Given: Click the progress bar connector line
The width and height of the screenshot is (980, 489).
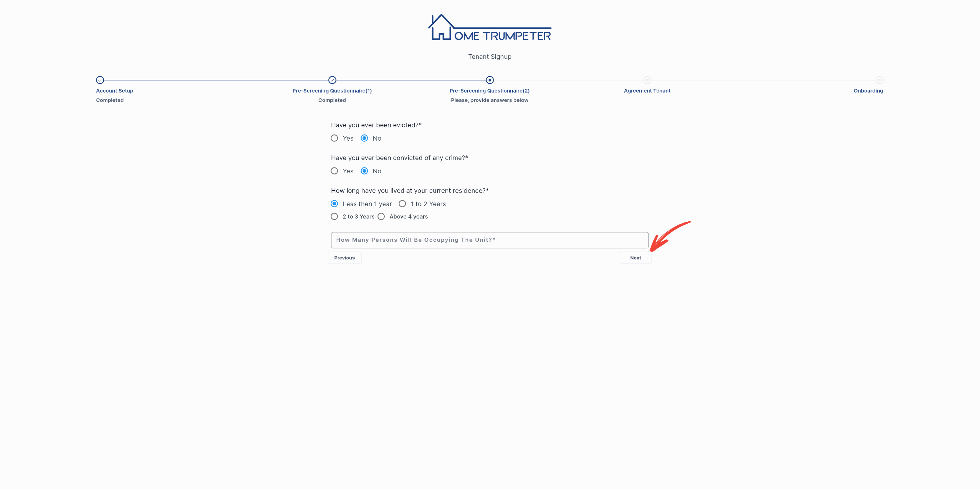Looking at the screenshot, I should [x=216, y=79].
